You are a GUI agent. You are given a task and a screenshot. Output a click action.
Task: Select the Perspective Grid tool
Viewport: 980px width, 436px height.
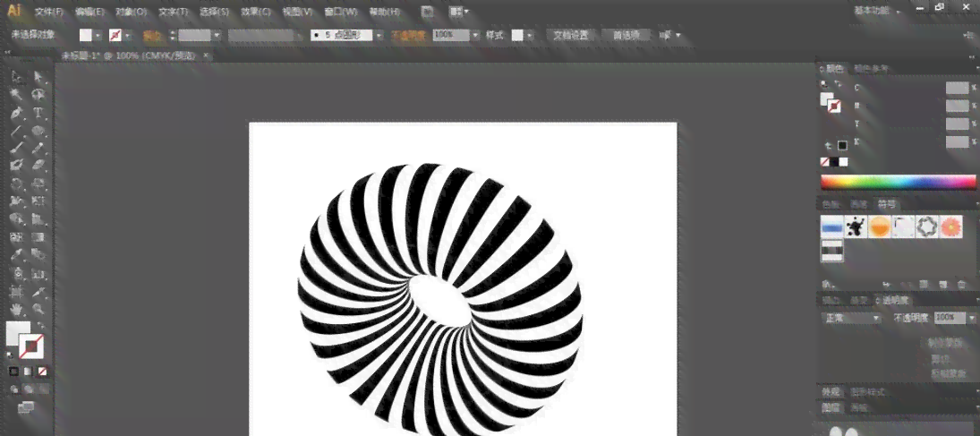point(38,219)
